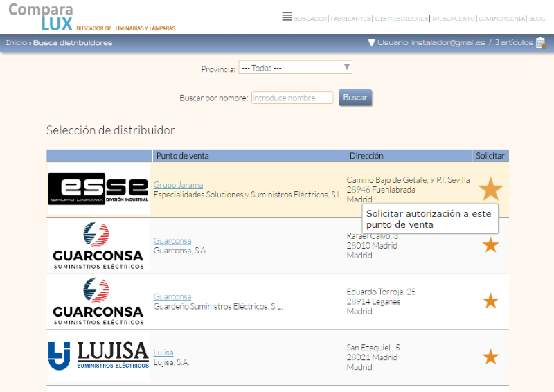Click address Camino Bajo de Getafe
Viewport: 554px width, 392px height.
[x=408, y=180]
